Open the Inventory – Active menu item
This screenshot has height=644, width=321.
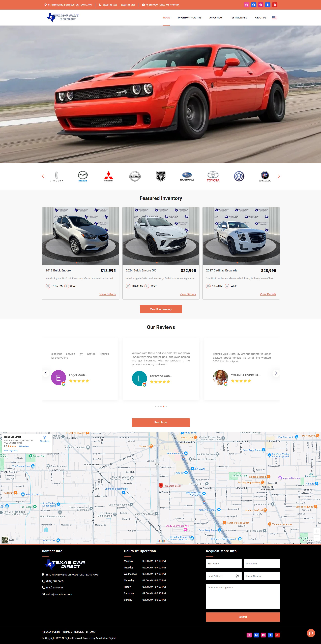pyautogui.click(x=189, y=18)
